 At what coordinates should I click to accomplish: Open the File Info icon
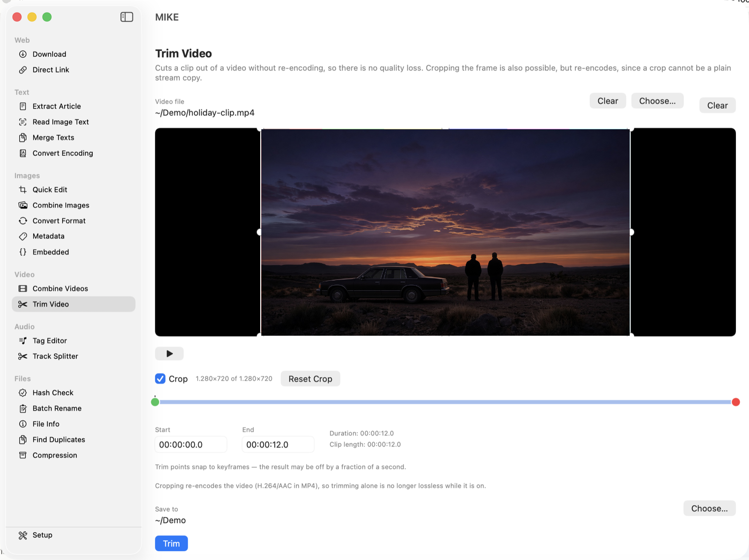click(x=22, y=424)
